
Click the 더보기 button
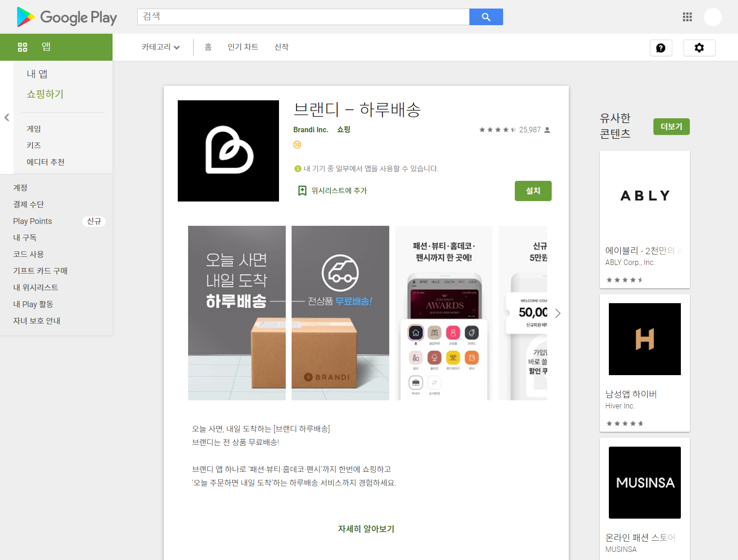671,126
